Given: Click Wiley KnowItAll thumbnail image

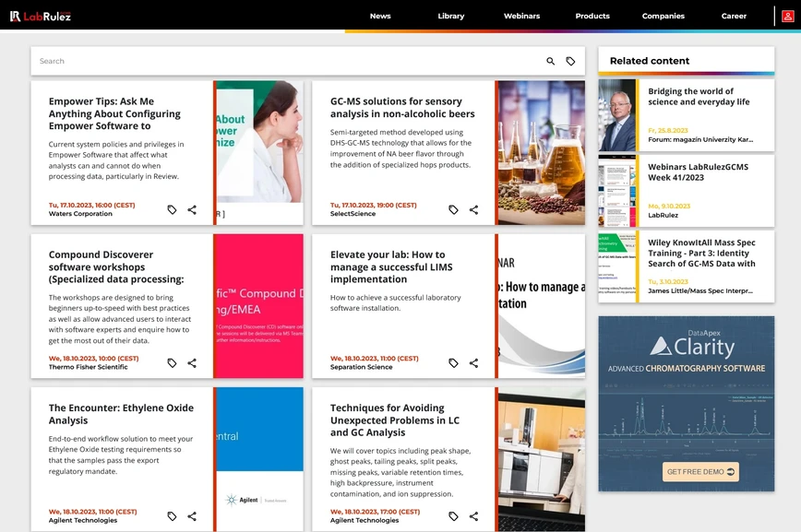Looking at the screenshot, I should click(x=617, y=266).
